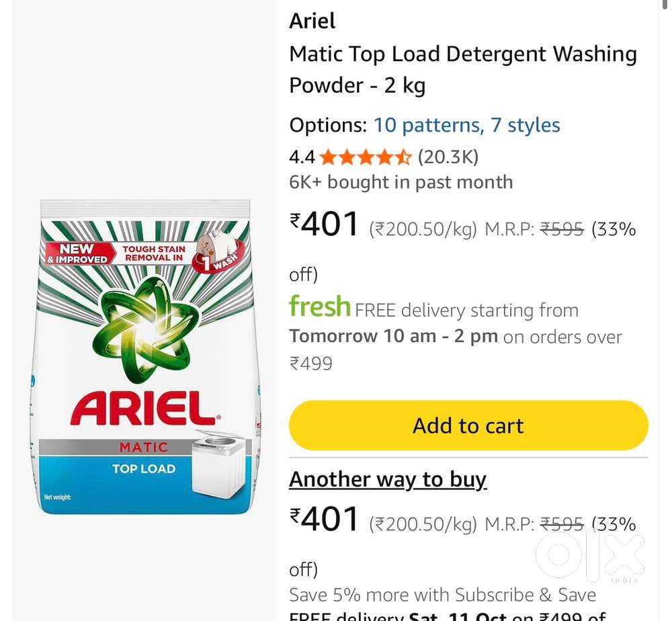Open the (20.3K) reviews count link
The height and width of the screenshot is (621, 672).
[x=448, y=158]
